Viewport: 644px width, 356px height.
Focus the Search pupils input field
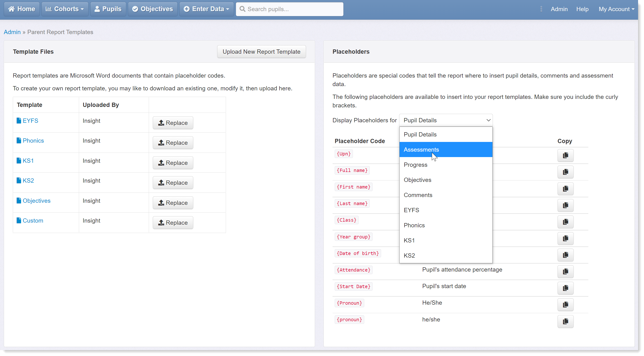click(289, 9)
